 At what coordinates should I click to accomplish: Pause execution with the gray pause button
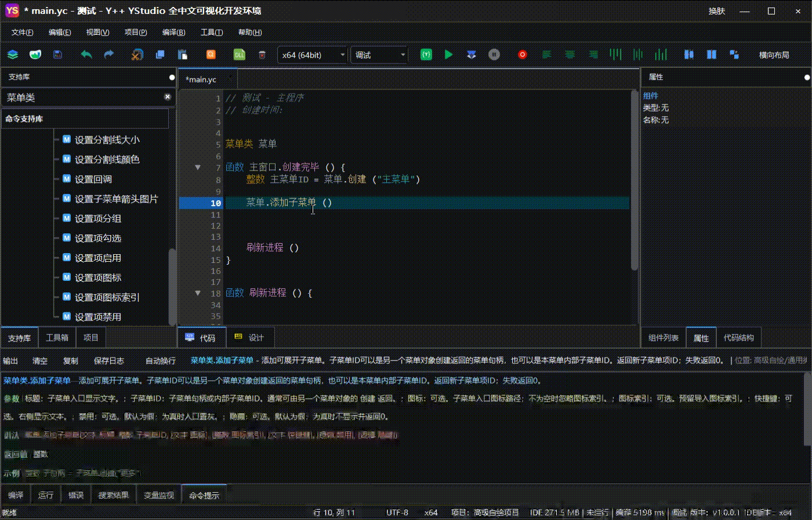(x=494, y=55)
